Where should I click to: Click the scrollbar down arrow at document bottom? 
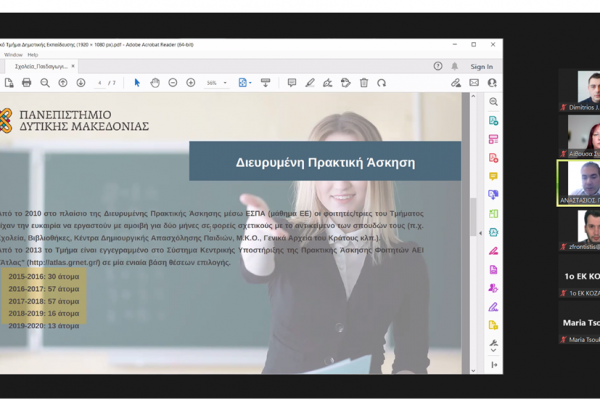point(473,371)
